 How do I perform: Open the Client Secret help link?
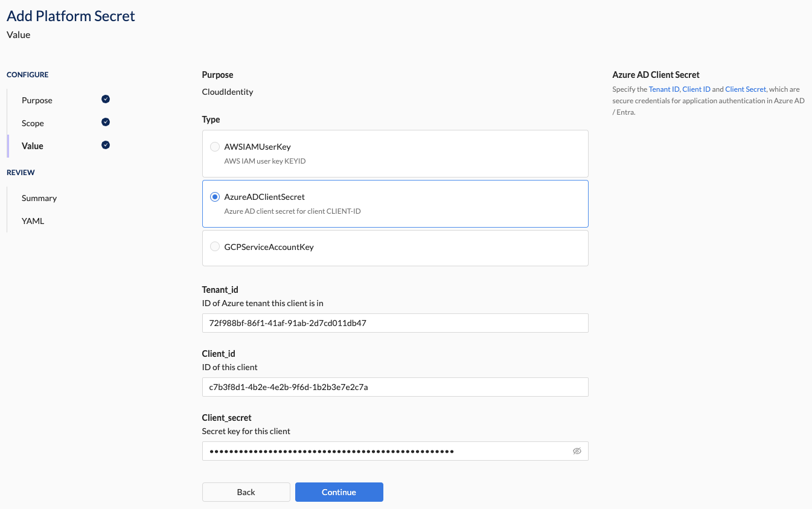tap(746, 89)
